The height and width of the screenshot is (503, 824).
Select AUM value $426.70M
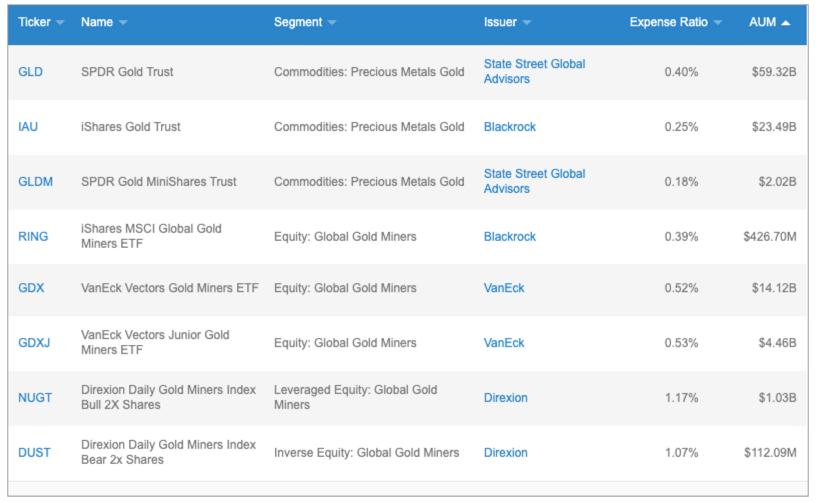coord(770,237)
